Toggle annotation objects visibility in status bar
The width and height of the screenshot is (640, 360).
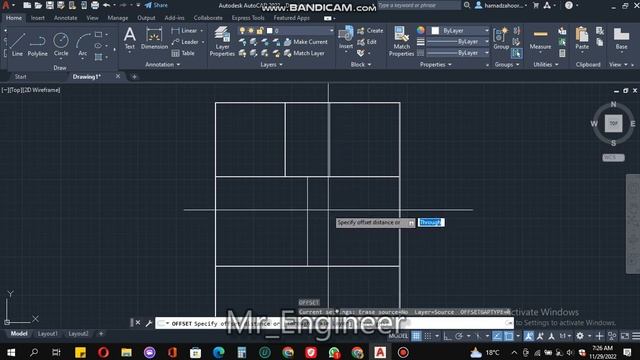pyautogui.click(x=529, y=336)
